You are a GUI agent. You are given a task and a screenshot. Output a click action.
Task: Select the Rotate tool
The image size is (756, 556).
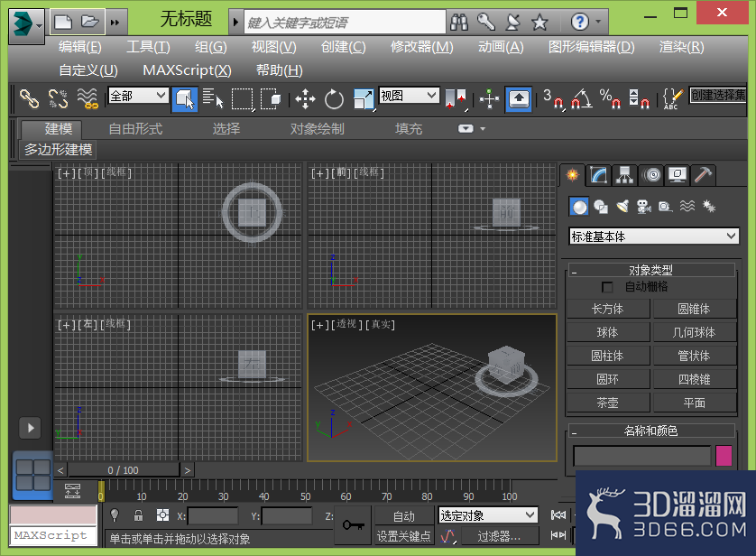click(x=334, y=99)
